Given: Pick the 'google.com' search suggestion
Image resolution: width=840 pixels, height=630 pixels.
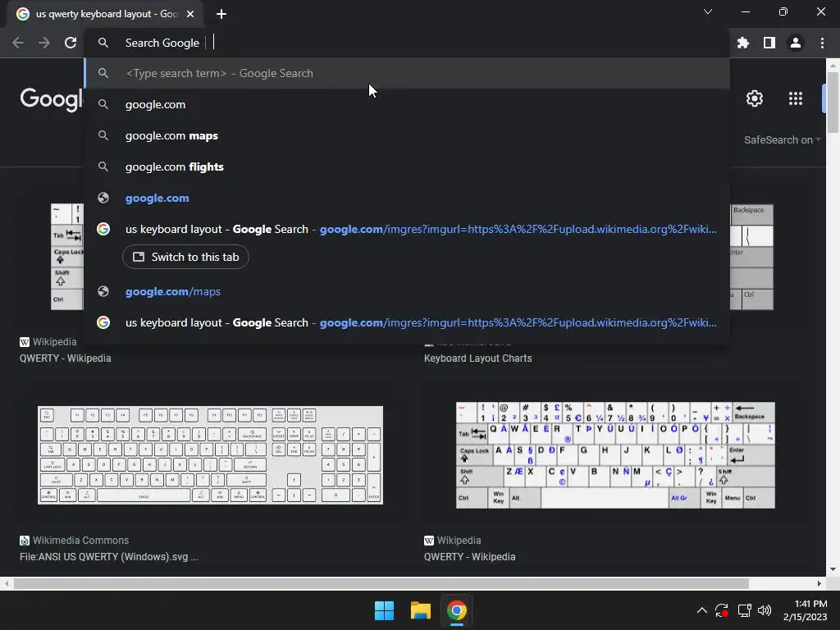Looking at the screenshot, I should (407, 104).
